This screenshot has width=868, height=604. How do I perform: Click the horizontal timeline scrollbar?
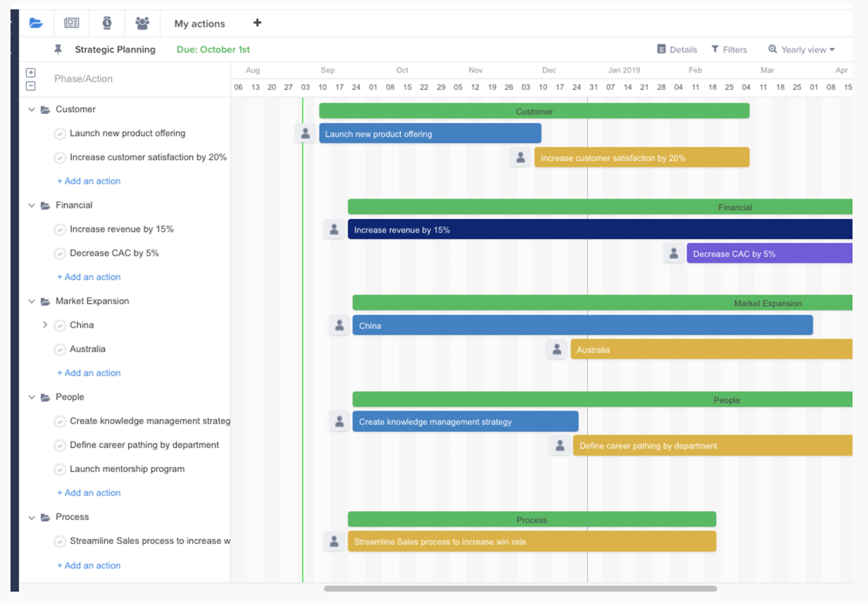(x=521, y=589)
